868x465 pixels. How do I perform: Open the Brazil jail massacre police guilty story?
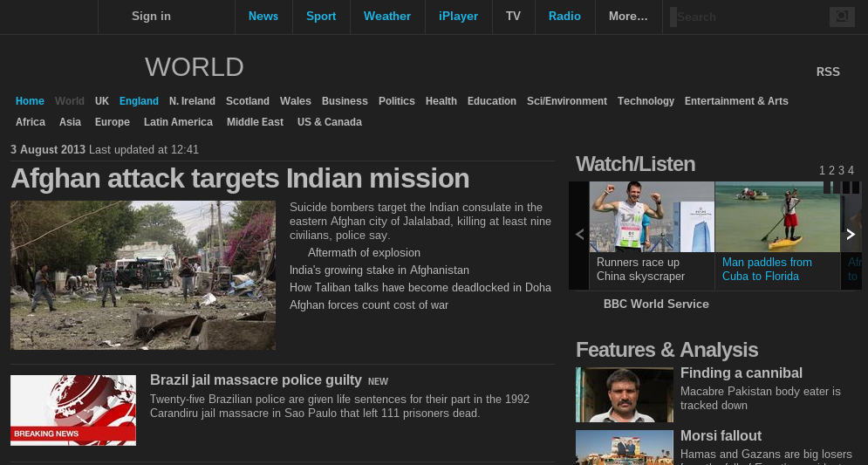256,380
